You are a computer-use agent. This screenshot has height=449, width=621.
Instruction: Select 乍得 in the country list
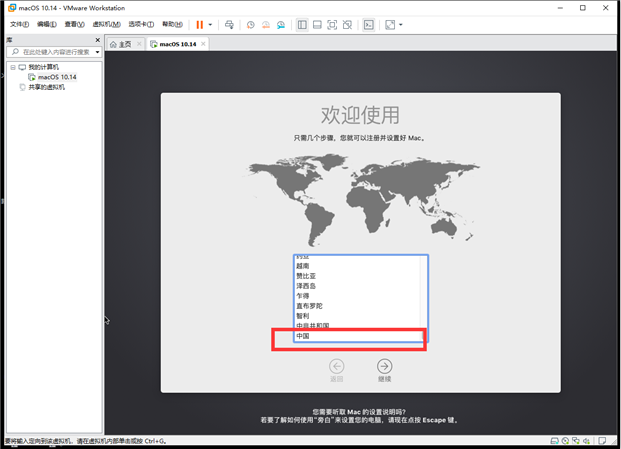click(x=358, y=296)
